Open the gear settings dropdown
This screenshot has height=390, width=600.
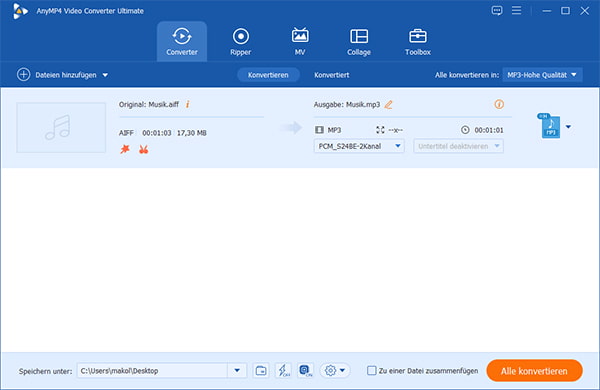[335, 370]
